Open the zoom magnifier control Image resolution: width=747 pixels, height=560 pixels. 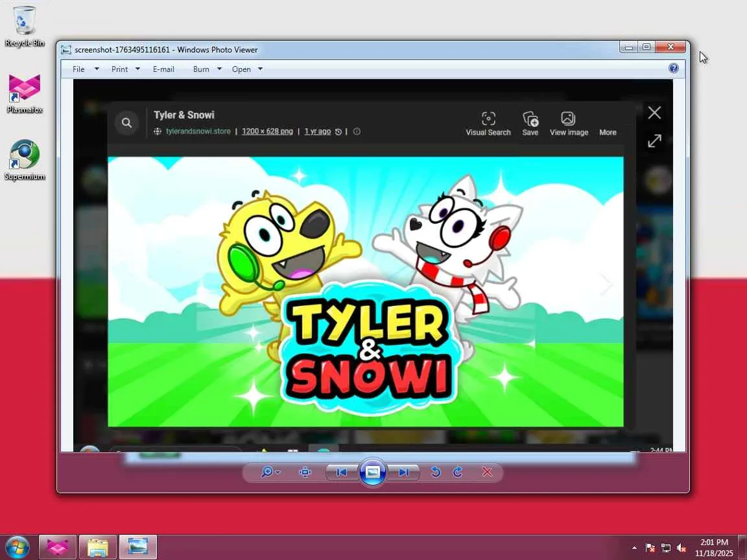tap(267, 472)
